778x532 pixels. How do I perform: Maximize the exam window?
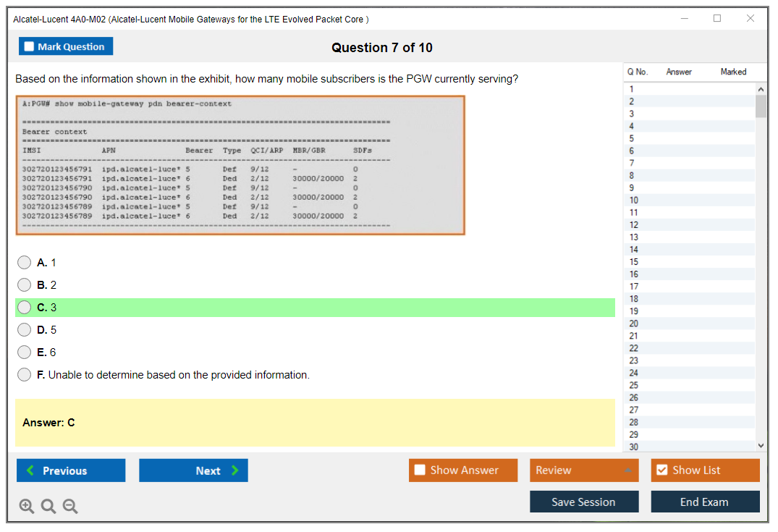[x=717, y=19]
